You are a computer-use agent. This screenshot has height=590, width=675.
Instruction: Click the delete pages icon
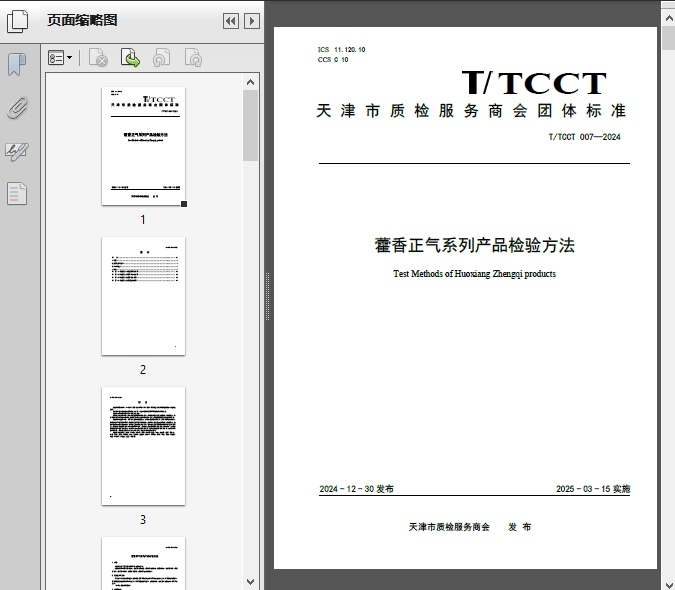click(98, 58)
